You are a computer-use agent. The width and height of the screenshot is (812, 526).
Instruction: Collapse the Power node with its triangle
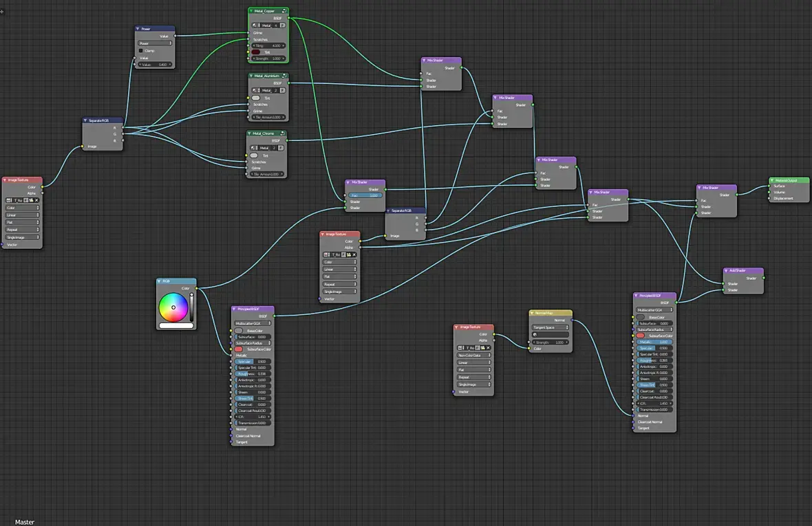pyautogui.click(x=138, y=29)
